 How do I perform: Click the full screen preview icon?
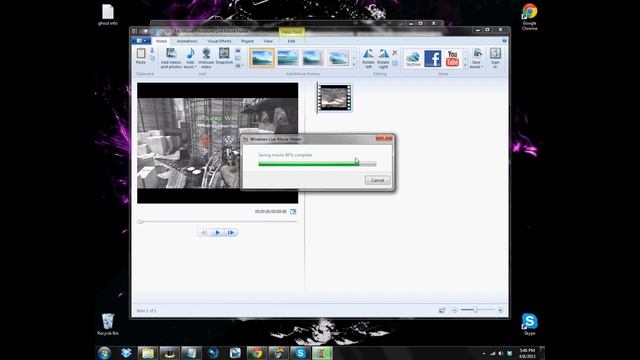click(293, 211)
